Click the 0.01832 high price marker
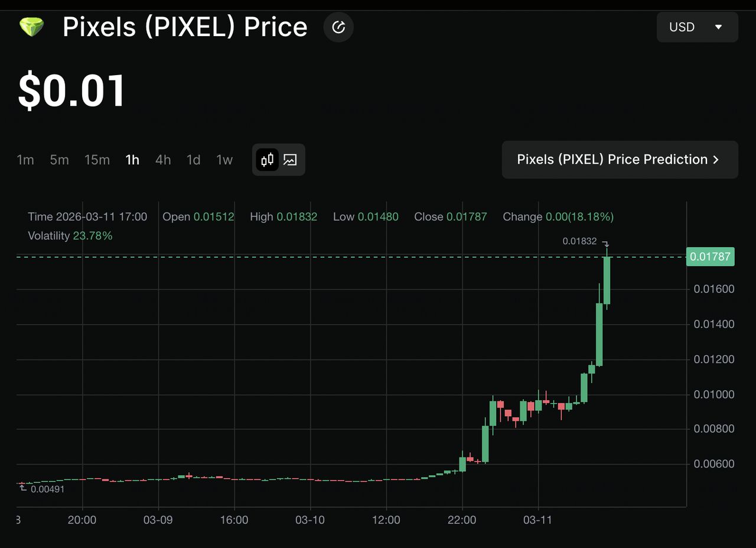 579,241
